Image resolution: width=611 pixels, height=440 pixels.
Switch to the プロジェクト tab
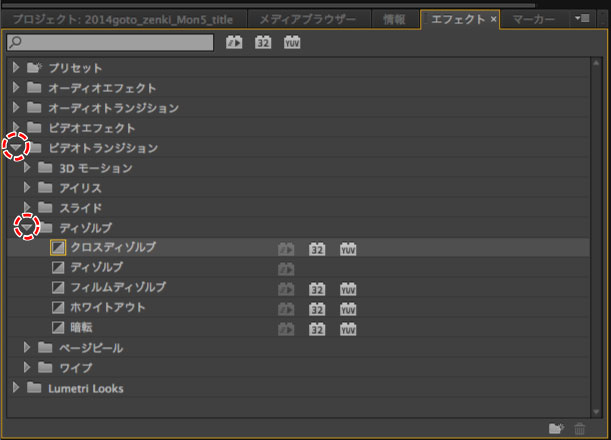click(123, 19)
